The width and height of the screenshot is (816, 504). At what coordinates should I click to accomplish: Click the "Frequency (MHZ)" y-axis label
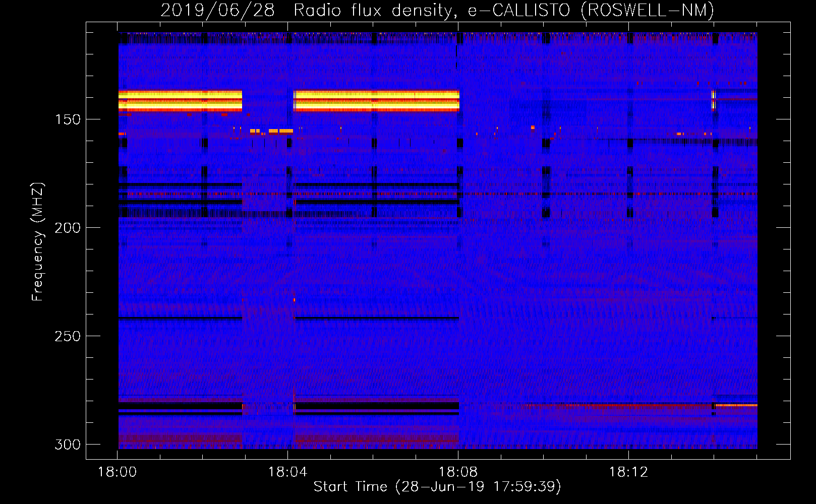[38, 241]
